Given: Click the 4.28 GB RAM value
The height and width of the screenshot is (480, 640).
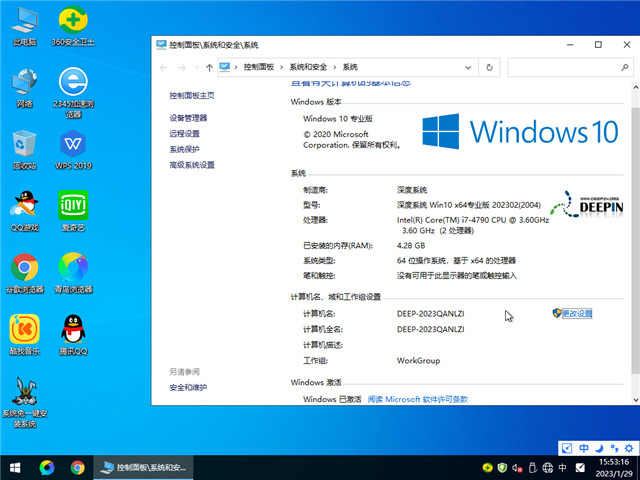Looking at the screenshot, I should click(411, 245).
